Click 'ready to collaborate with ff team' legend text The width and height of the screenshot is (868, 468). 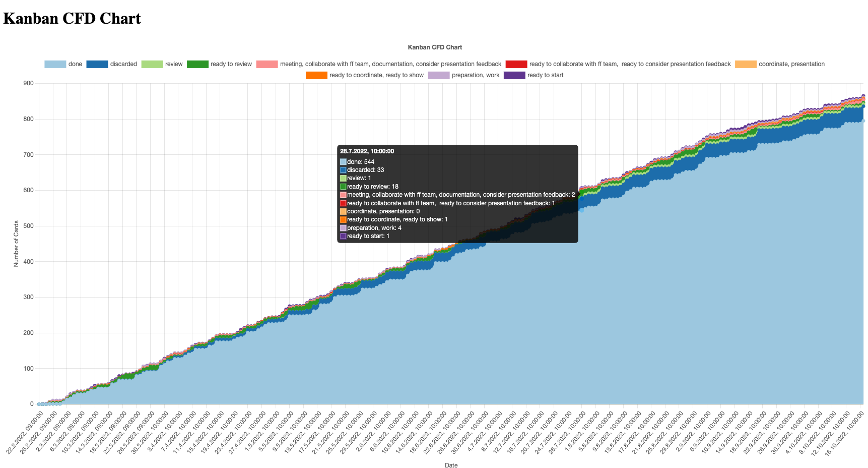pyautogui.click(x=630, y=64)
